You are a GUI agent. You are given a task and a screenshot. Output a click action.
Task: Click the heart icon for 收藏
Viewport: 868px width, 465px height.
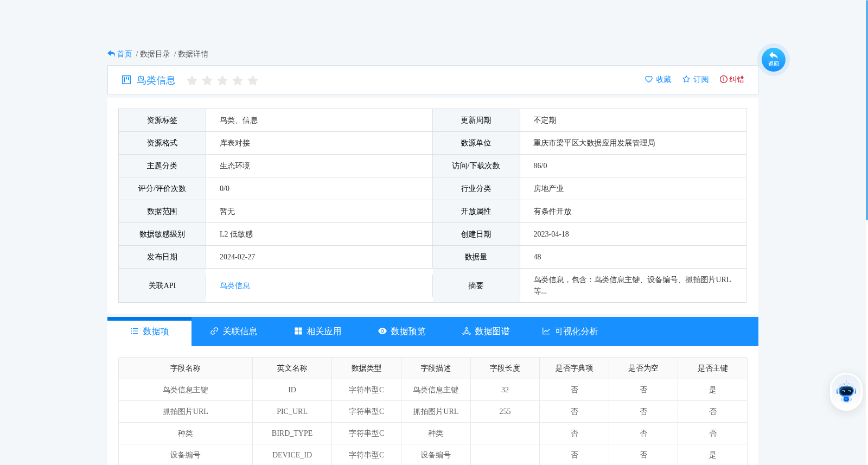click(x=649, y=79)
